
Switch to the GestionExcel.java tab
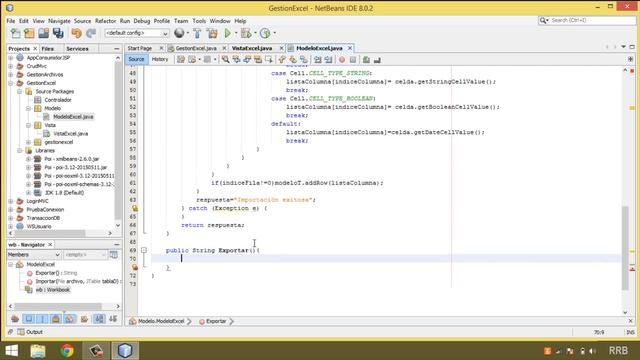196,48
